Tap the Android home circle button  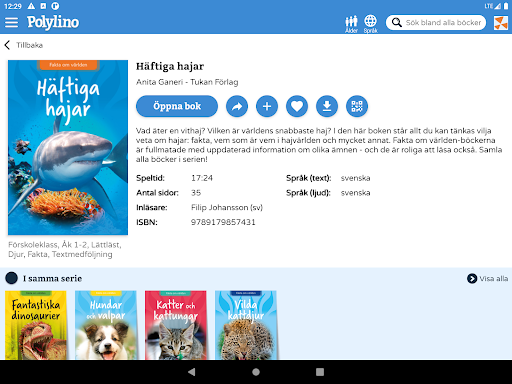click(256, 372)
